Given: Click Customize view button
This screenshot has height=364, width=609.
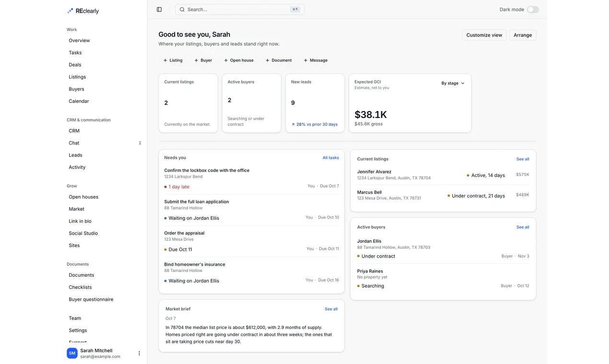Looking at the screenshot, I should [x=484, y=35].
